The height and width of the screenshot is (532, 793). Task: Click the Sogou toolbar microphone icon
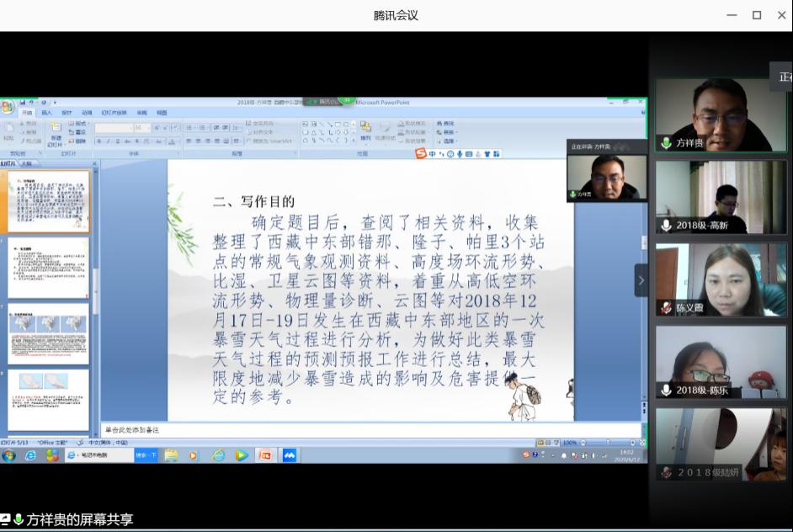coord(460,154)
